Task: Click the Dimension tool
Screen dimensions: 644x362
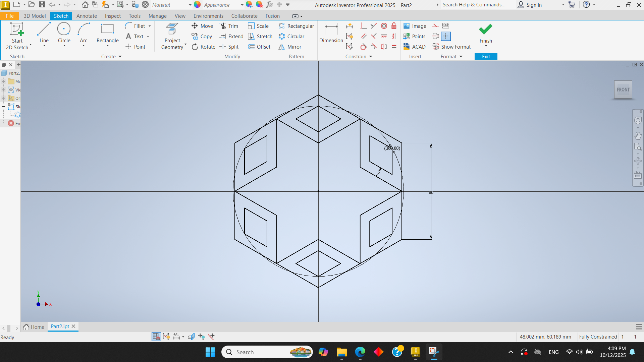Action: click(331, 33)
